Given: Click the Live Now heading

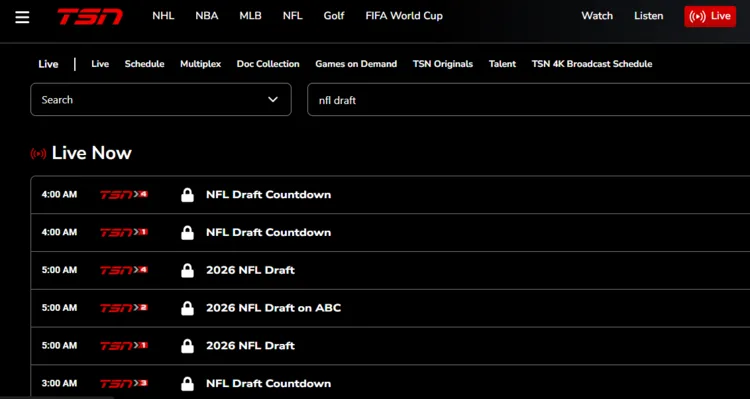Looking at the screenshot, I should point(91,153).
